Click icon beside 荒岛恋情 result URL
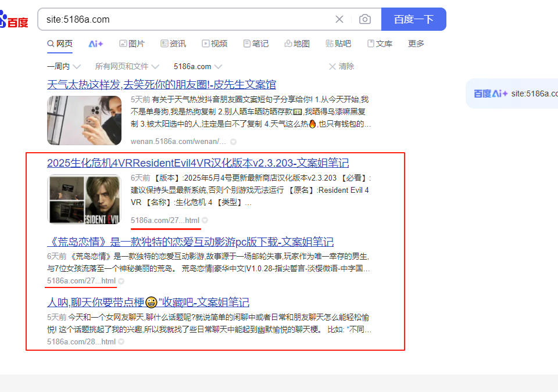 121,281
